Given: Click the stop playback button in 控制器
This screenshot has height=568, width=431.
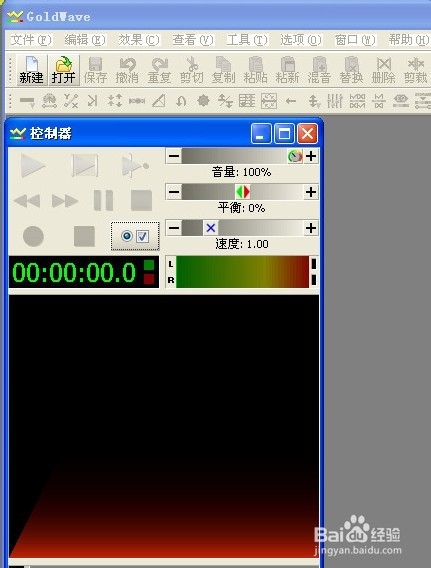Looking at the screenshot, I should (141, 200).
